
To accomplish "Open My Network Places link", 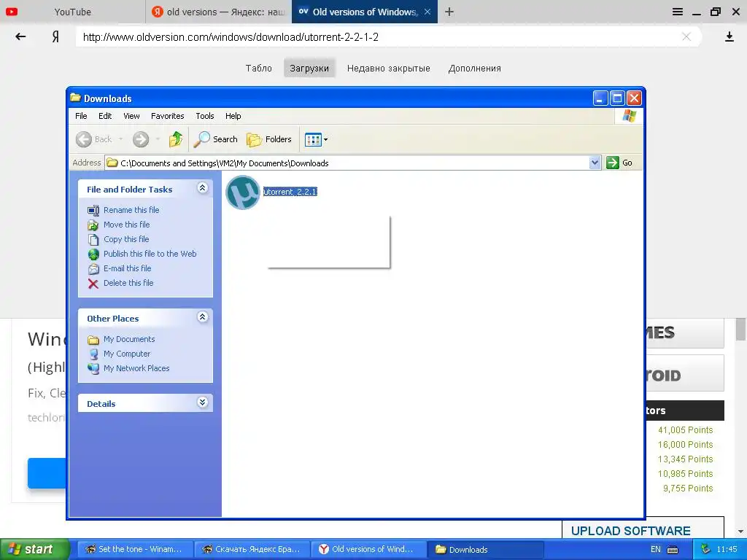I will [x=136, y=368].
